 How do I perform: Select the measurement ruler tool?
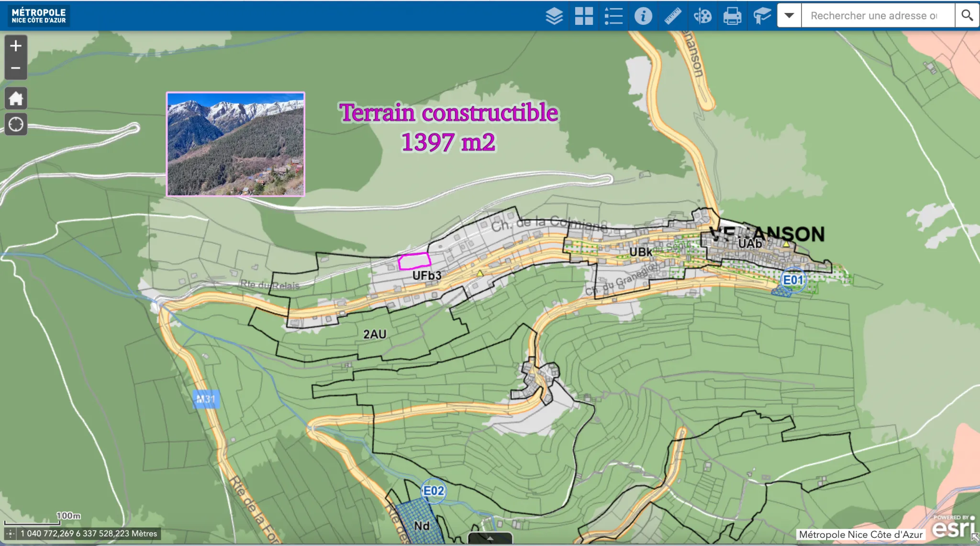coord(673,16)
